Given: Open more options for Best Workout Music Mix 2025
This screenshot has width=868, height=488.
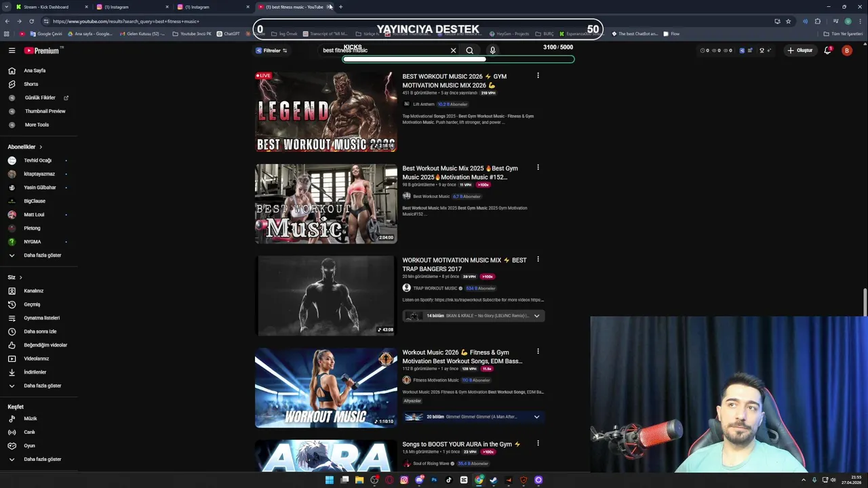Looking at the screenshot, I should click(538, 167).
